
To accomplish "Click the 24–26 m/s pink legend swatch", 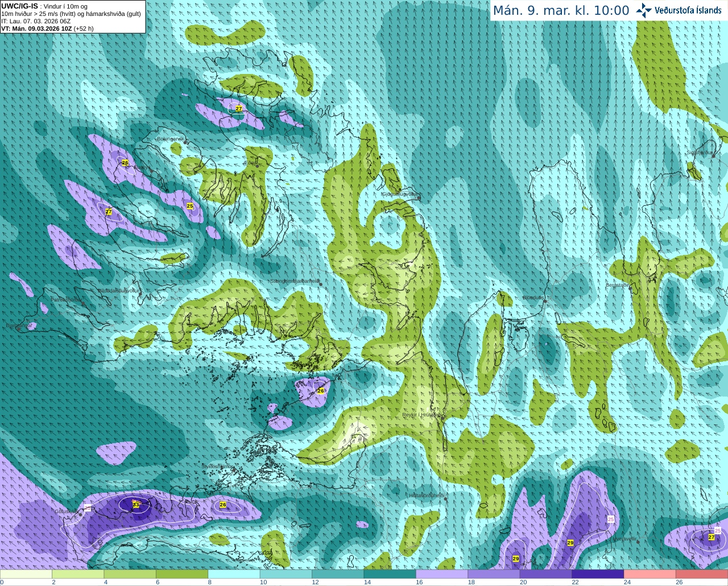I will coord(650,574).
